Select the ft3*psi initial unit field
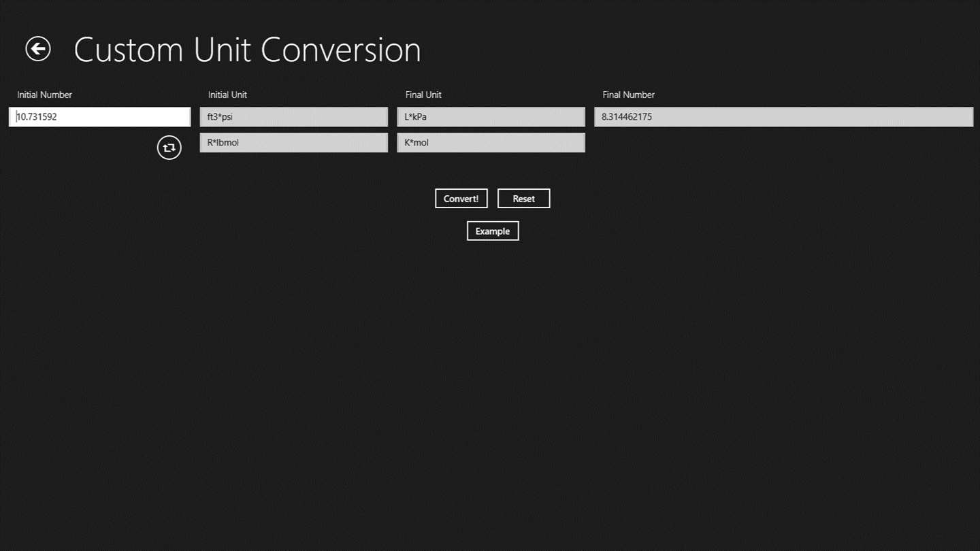 click(294, 117)
